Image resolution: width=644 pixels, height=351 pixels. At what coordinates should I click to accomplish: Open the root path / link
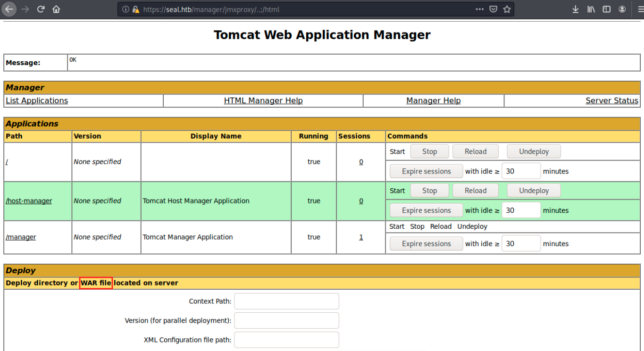pos(7,162)
